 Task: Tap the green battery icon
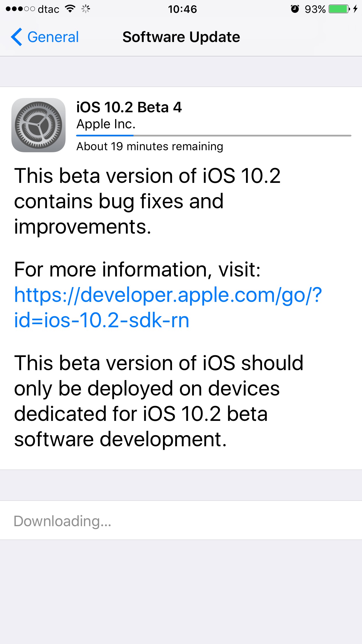(x=339, y=9)
